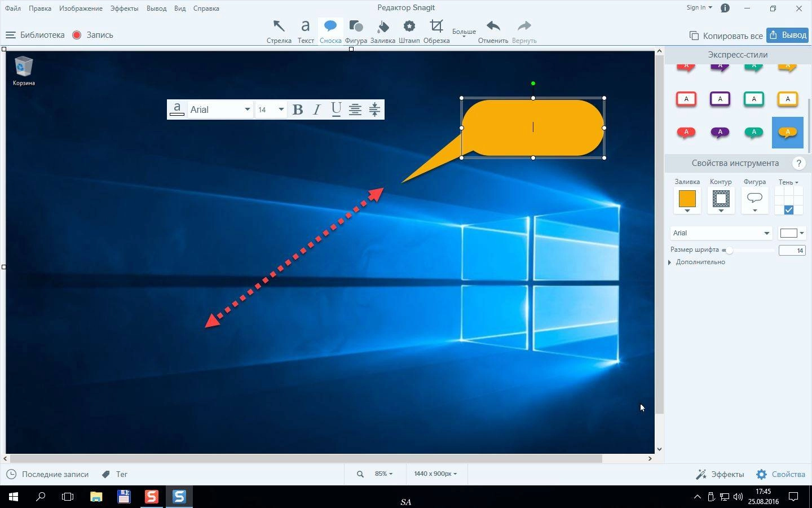The width and height of the screenshot is (812, 508).
Task: Click the info icon next to Sign In
Action: 725,8
